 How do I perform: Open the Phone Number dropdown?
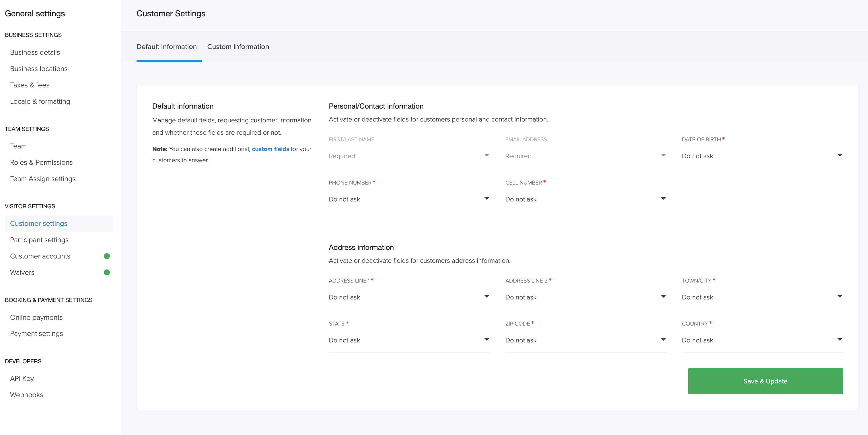[x=409, y=199]
